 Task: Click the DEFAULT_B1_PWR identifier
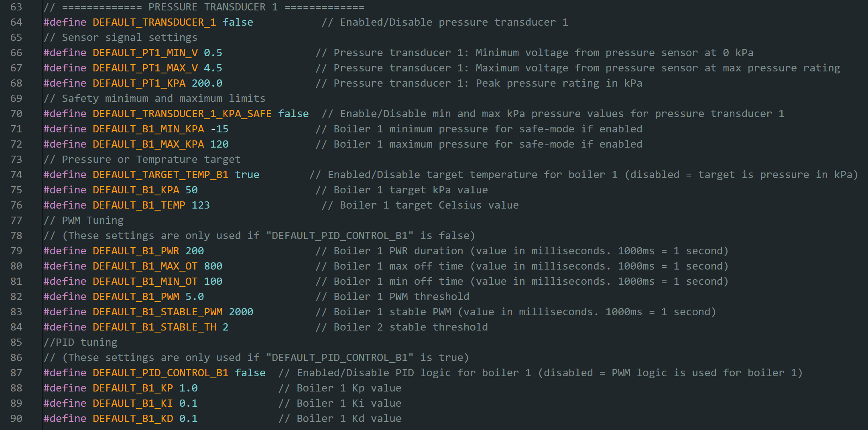(x=136, y=251)
